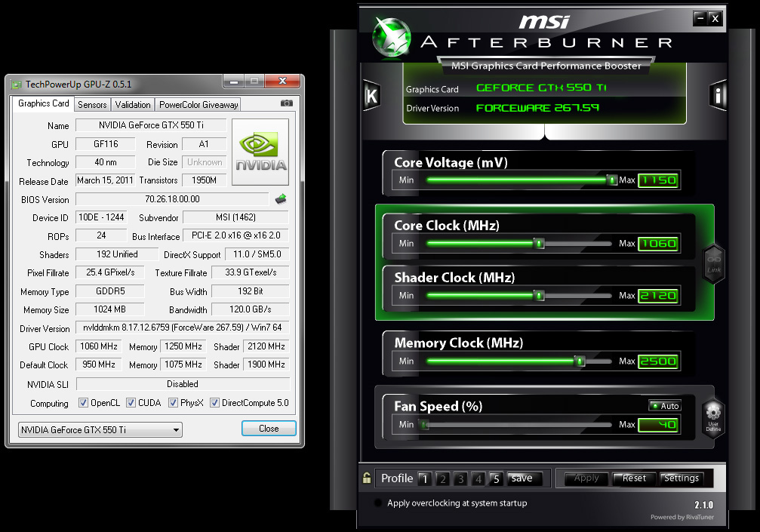
Task: Click the Default Clock field 950 MHz
Action: coord(99,364)
